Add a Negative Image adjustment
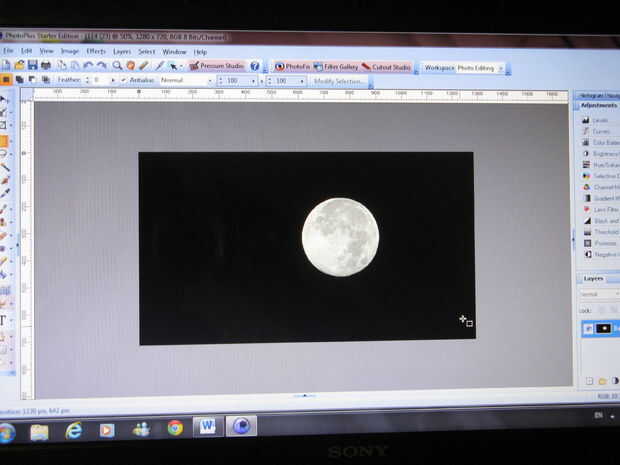 coord(601,254)
